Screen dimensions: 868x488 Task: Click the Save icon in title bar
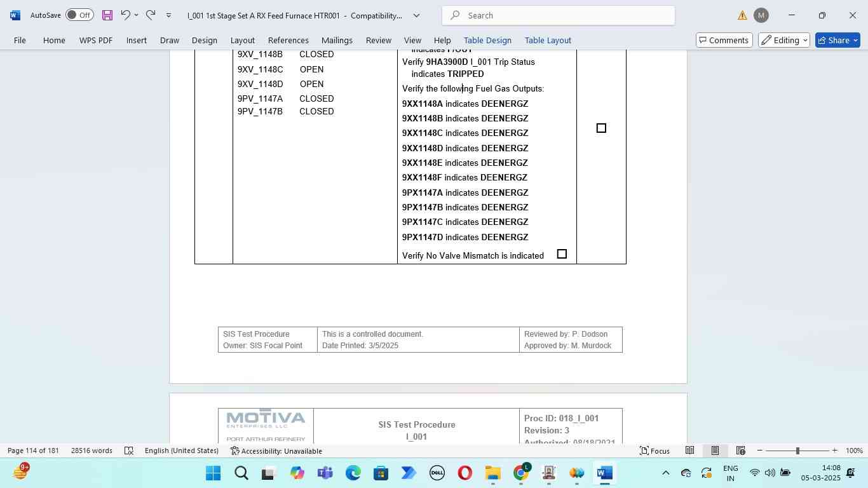[x=107, y=15]
